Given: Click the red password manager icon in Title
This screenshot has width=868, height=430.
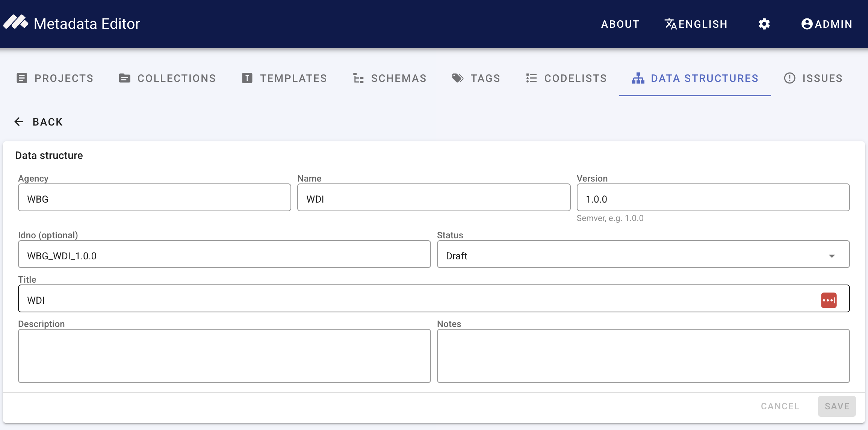Looking at the screenshot, I should coord(829,300).
